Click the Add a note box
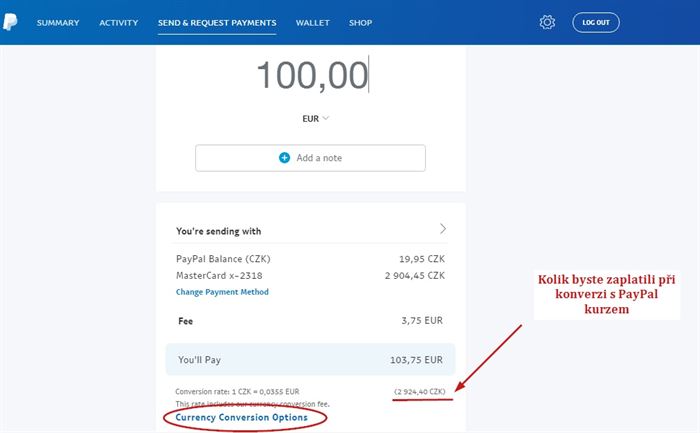This screenshot has height=433, width=700. coord(310,158)
